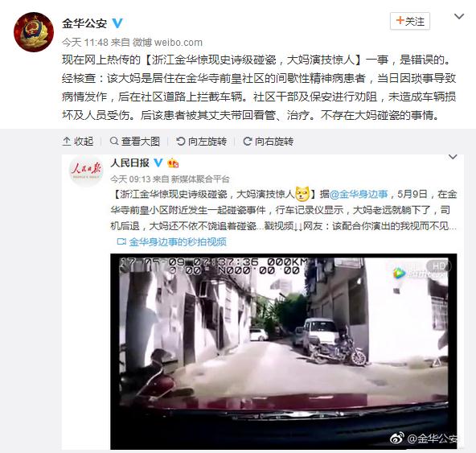
Task: Click the 今天 11:48 timestamp
Action: [x=85, y=43]
